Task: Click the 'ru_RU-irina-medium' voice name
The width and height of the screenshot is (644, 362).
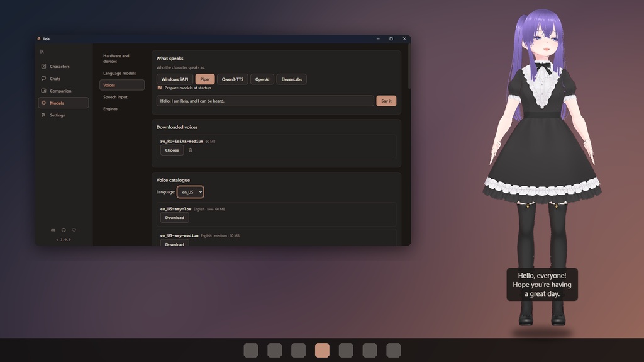Action: [182, 141]
